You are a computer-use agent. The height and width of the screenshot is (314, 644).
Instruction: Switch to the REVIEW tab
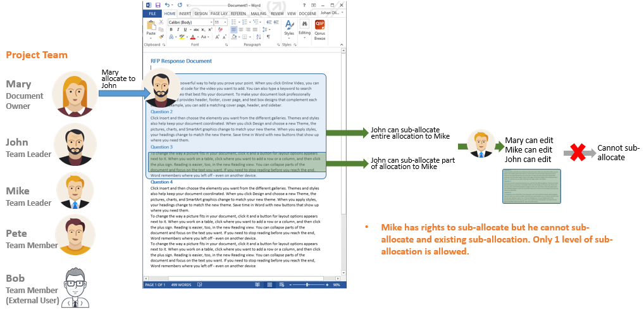click(x=277, y=13)
